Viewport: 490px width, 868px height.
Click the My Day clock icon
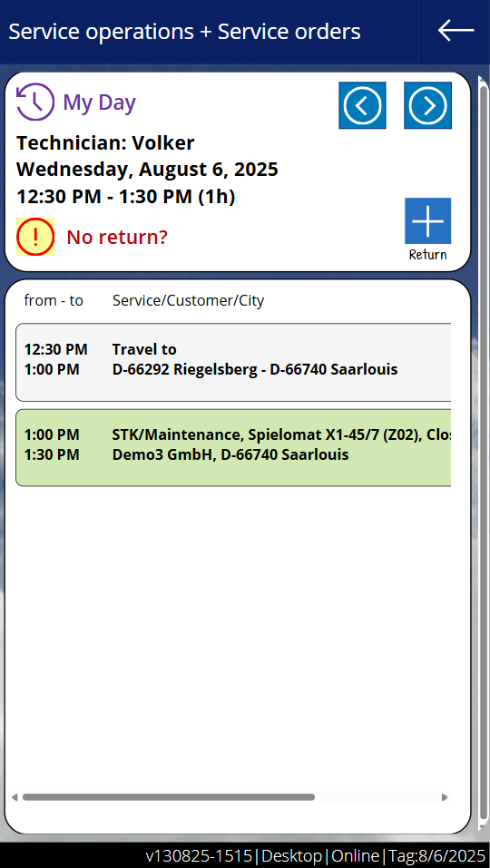pyautogui.click(x=35, y=102)
